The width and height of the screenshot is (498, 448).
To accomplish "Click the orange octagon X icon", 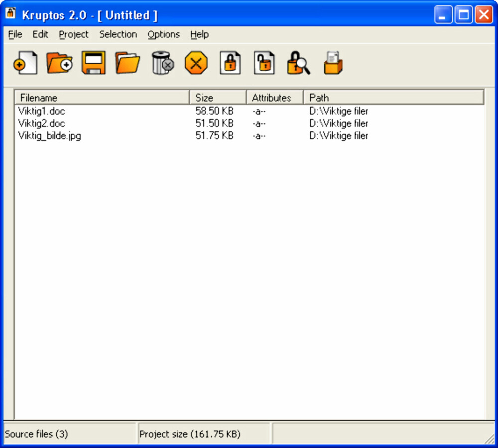I will (x=196, y=63).
